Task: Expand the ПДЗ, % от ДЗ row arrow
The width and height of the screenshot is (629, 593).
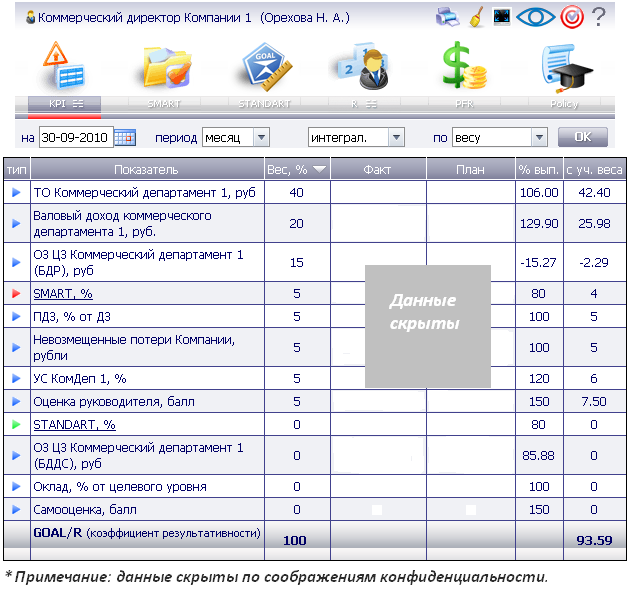Action: click(x=16, y=317)
